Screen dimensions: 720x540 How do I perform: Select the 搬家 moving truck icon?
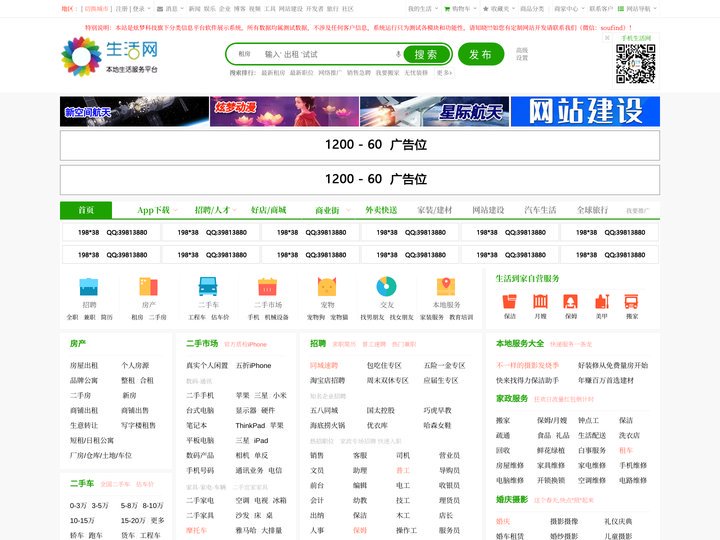[x=632, y=302]
